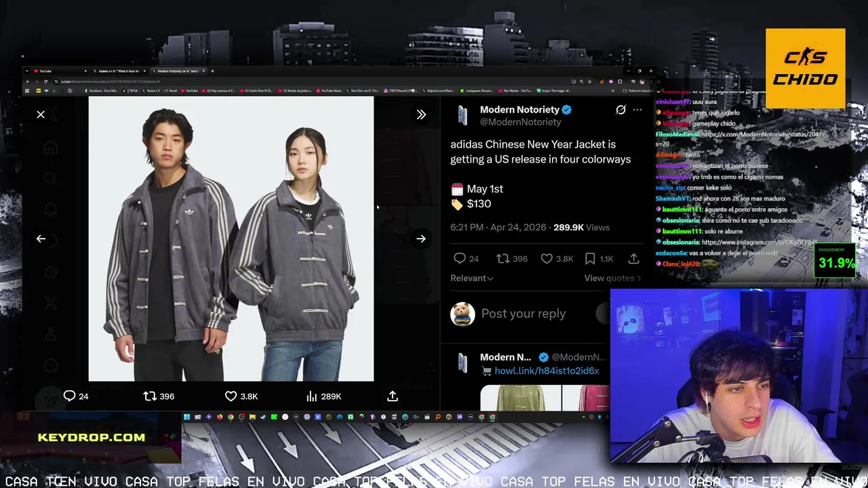Open Steam from the taskbar
The height and width of the screenshot is (488, 868).
tap(263, 417)
